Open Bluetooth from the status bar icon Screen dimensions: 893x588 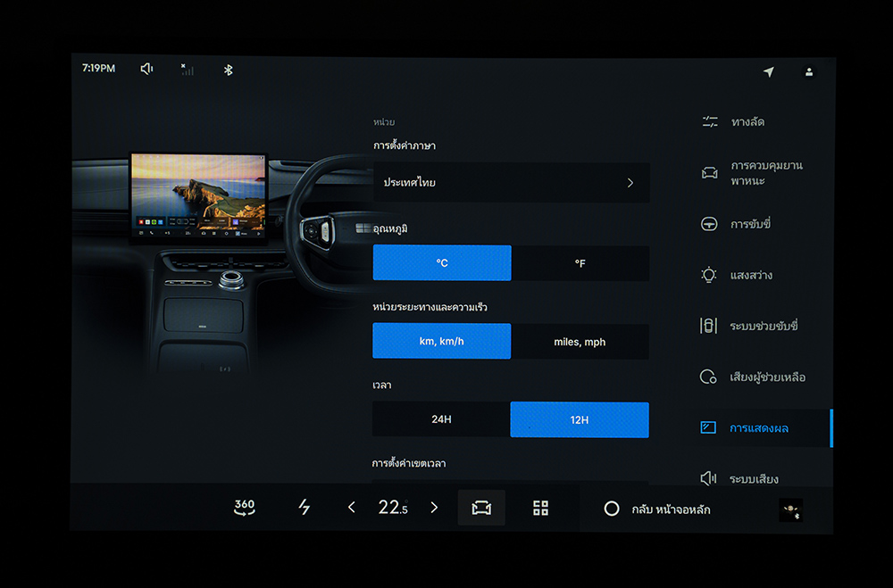pos(229,70)
